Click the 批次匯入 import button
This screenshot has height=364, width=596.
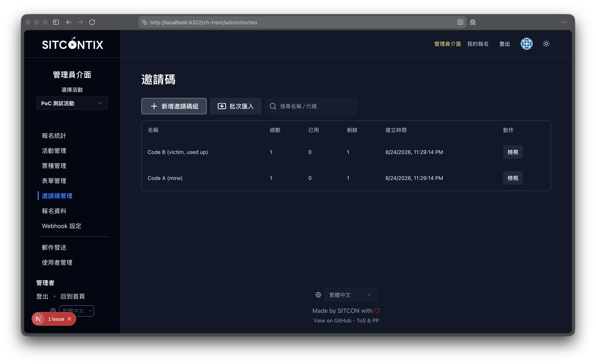coord(235,106)
